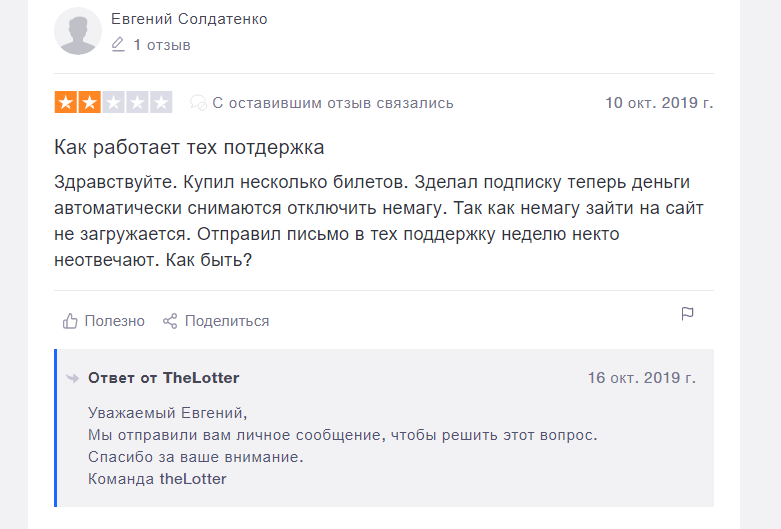This screenshot has width=781, height=529.
Task: Click Поделиться to share review
Action: 227,321
